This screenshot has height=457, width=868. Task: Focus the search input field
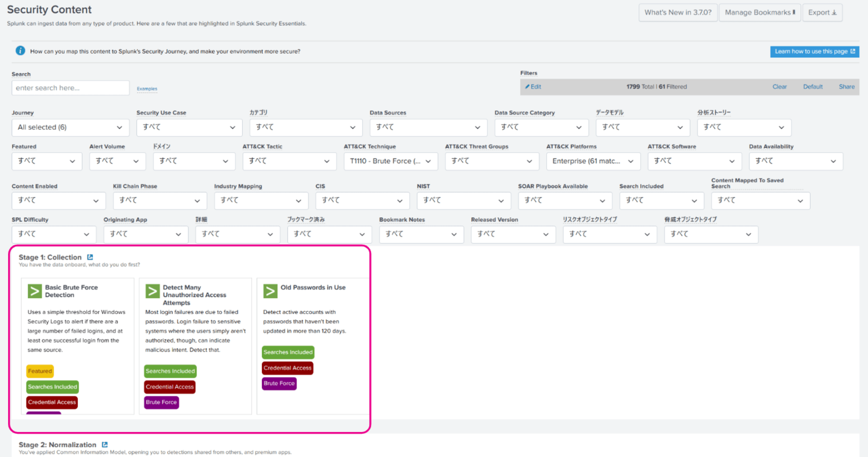70,88
